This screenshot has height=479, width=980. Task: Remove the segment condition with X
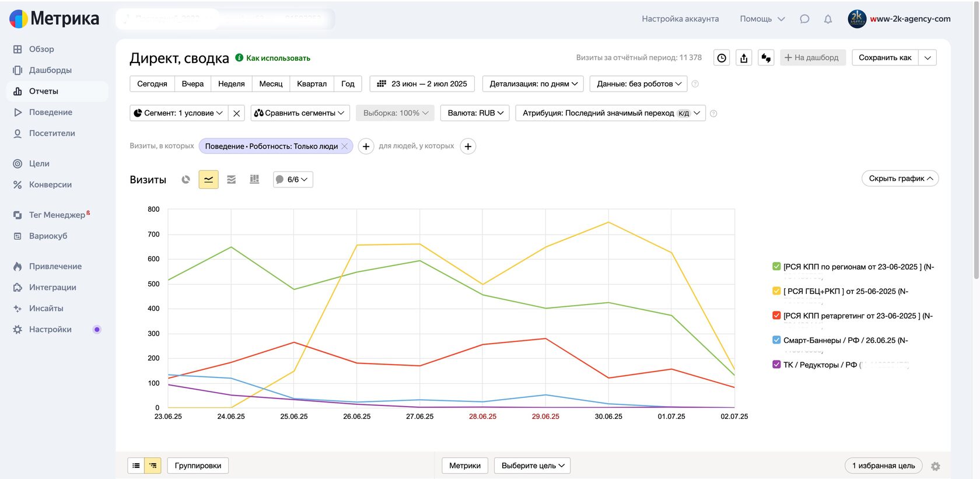click(x=236, y=113)
